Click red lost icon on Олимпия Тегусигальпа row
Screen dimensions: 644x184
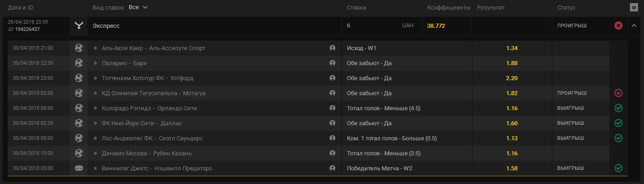[x=618, y=93]
